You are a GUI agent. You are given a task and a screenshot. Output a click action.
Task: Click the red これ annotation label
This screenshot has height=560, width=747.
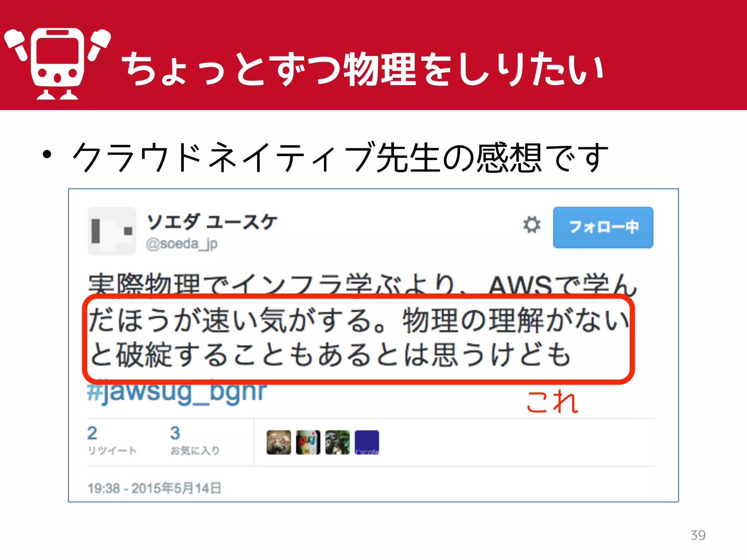(553, 402)
